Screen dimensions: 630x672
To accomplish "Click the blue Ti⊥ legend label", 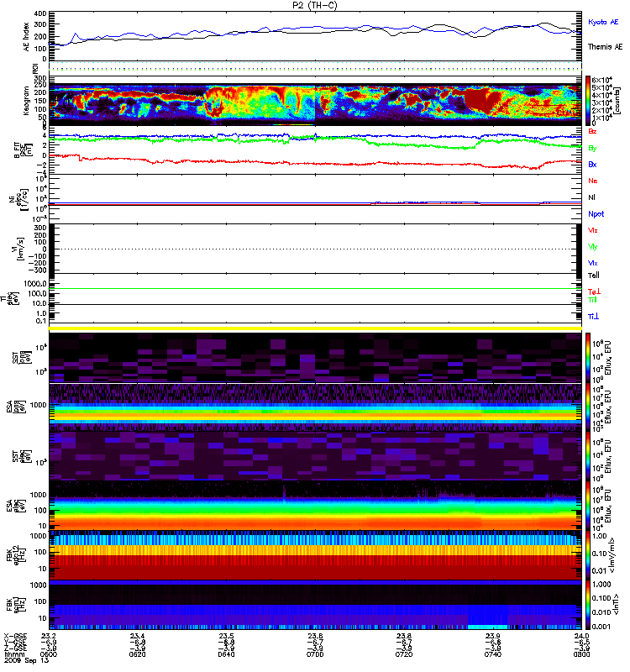I will tap(593, 317).
